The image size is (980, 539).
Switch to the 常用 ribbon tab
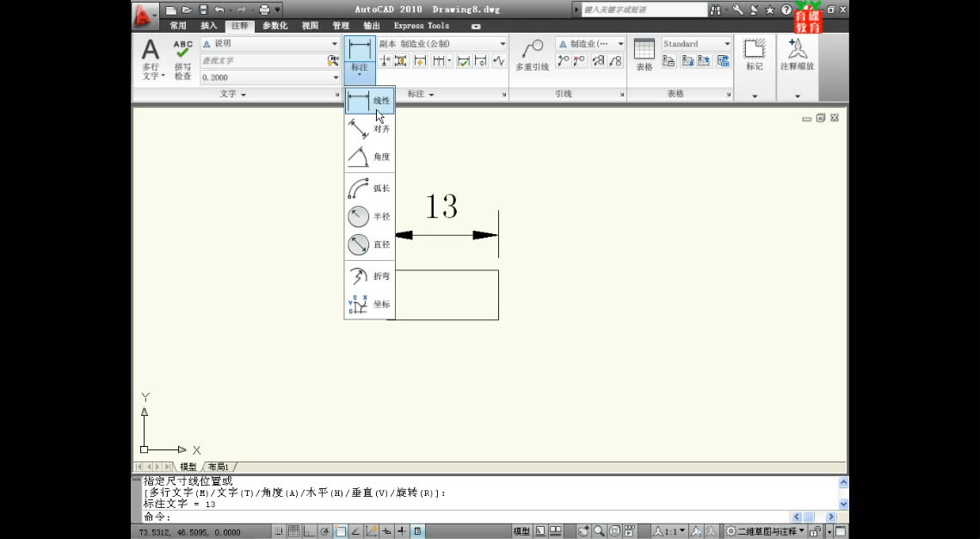tap(178, 26)
